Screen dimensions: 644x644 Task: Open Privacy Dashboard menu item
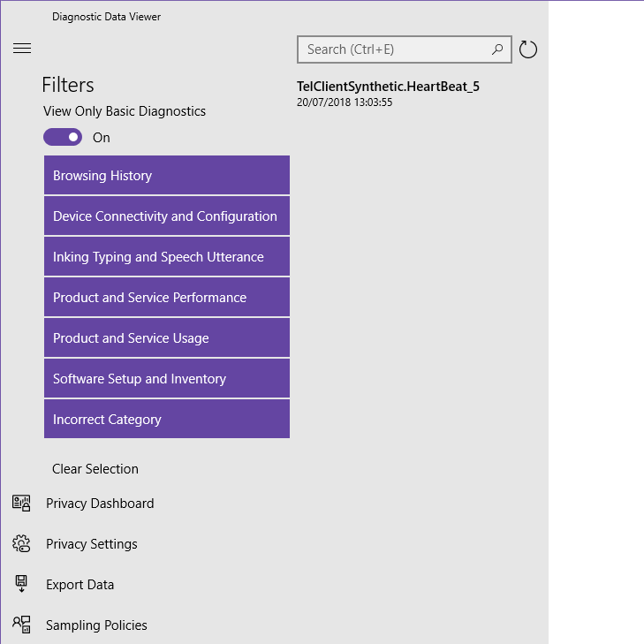(100, 504)
